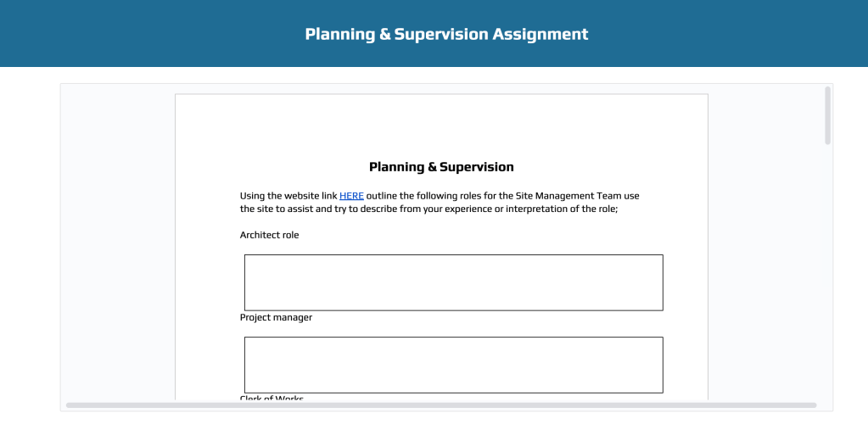Click the grey viewer area left of the page
The height and width of the screenshot is (424, 868).
119,246
